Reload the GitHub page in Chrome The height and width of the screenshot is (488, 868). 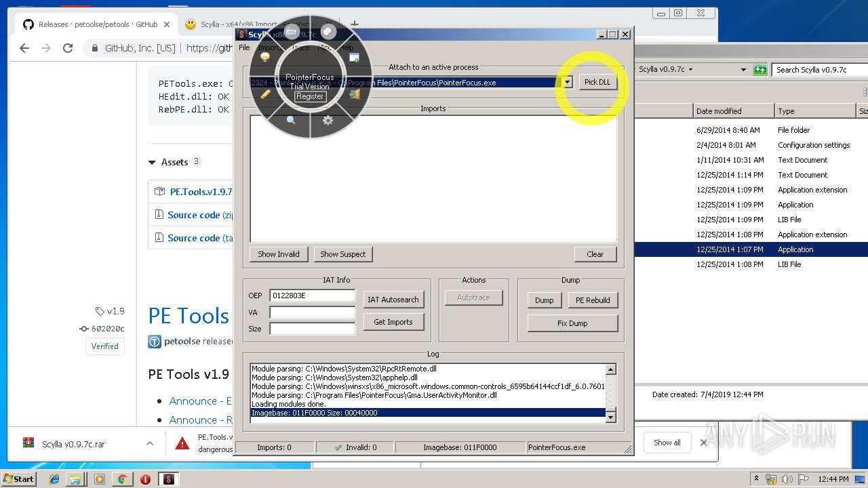tap(68, 48)
